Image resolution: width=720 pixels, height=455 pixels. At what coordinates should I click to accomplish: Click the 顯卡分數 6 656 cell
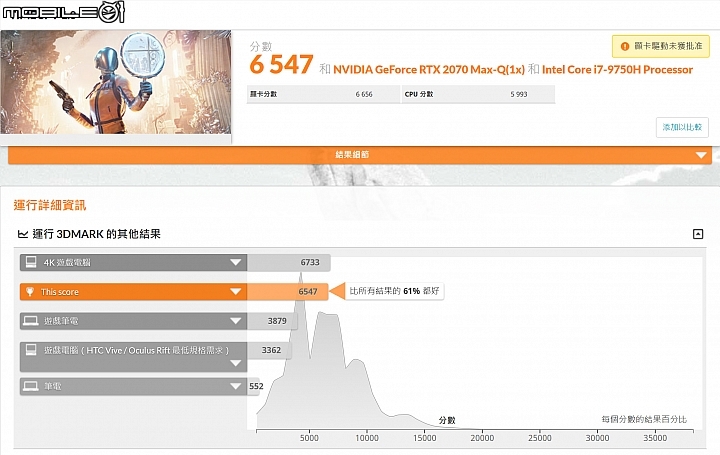pyautogui.click(x=323, y=94)
